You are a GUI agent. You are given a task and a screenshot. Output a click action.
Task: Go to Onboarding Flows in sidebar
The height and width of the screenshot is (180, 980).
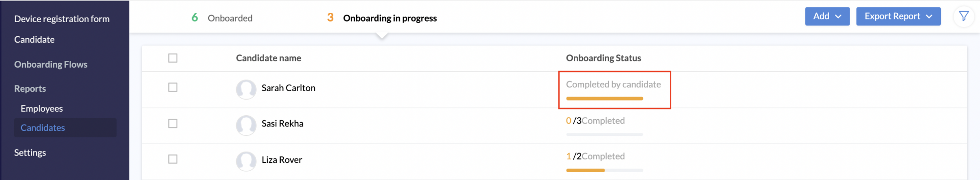(x=50, y=64)
